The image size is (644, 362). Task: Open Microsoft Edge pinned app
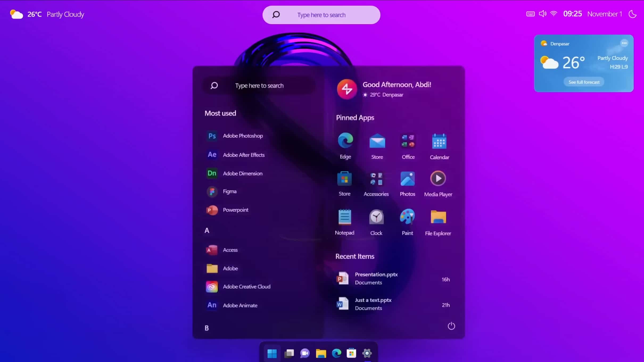(345, 140)
